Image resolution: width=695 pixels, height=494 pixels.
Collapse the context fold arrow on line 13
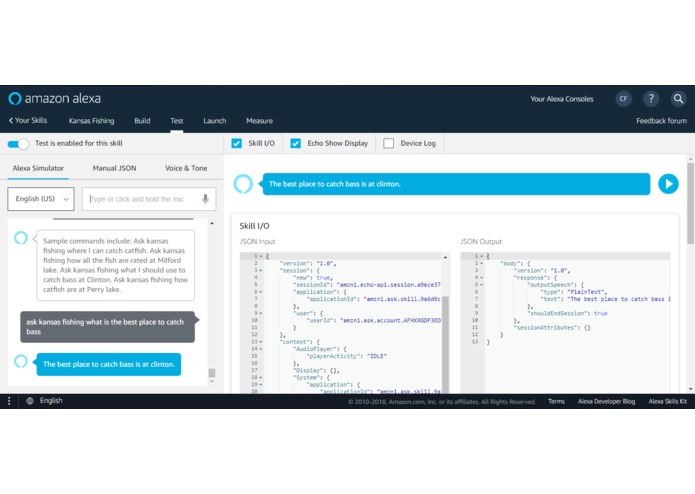tap(261, 342)
